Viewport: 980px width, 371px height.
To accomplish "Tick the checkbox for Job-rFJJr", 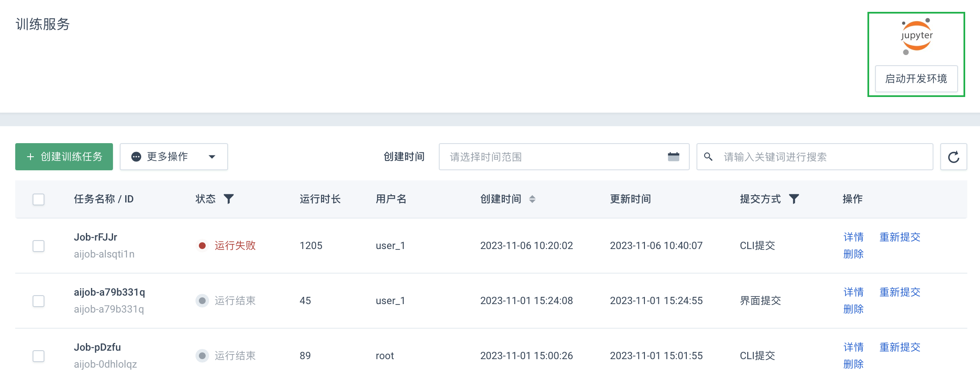I will click(39, 246).
